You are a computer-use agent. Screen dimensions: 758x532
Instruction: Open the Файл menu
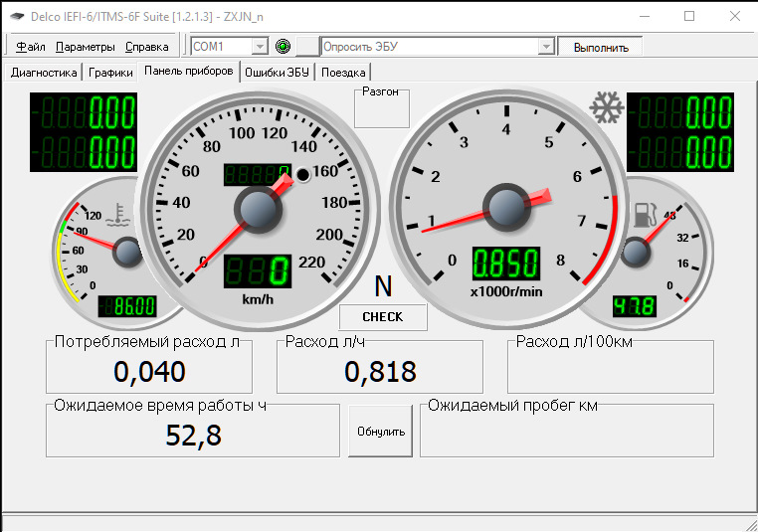pyautogui.click(x=31, y=47)
